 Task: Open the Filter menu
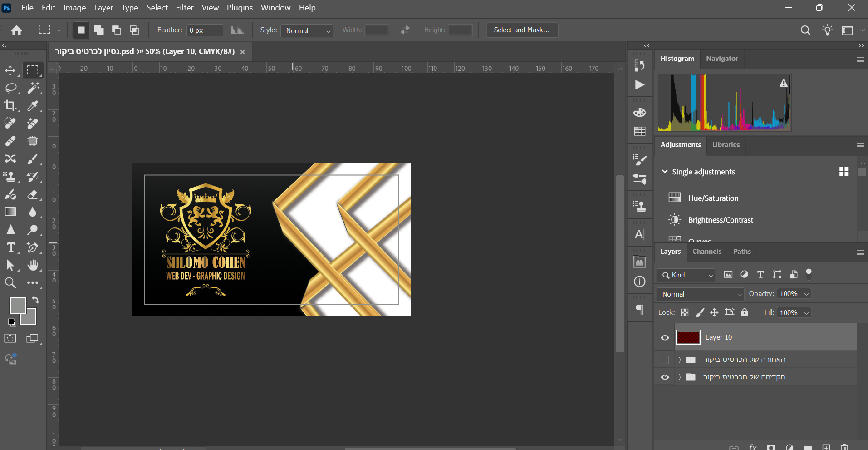tap(184, 8)
